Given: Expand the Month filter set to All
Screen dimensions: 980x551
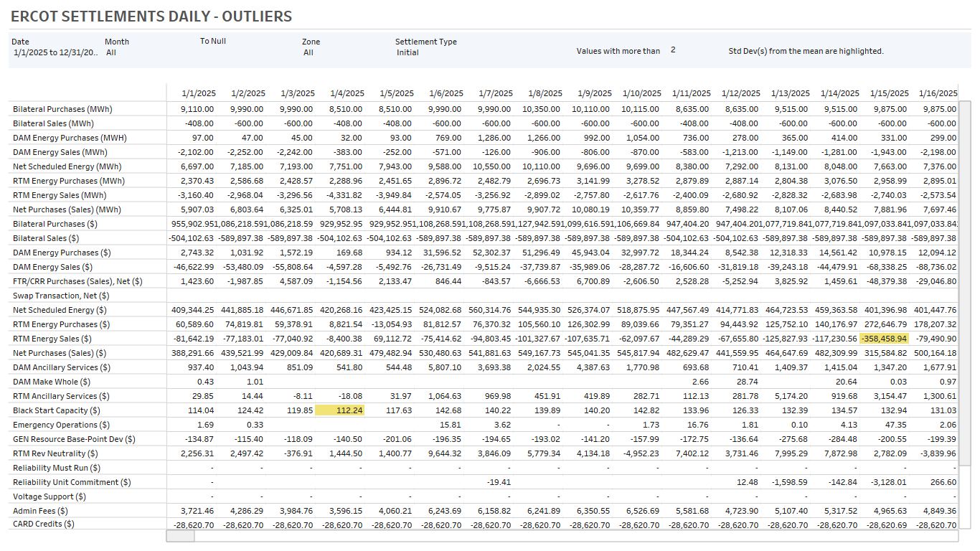Looking at the screenshot, I should pyautogui.click(x=112, y=52).
